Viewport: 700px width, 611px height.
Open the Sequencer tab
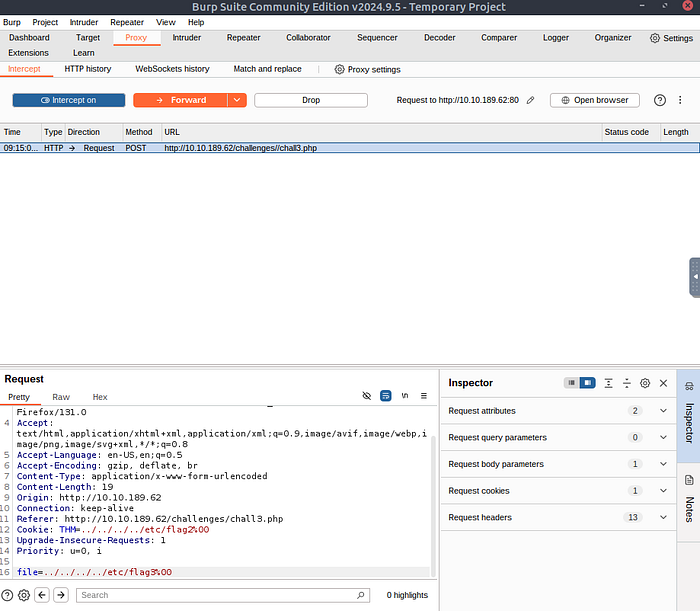377,38
